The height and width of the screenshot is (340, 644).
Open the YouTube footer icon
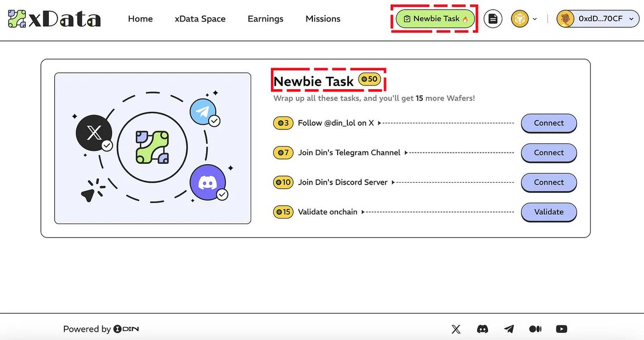tap(561, 329)
